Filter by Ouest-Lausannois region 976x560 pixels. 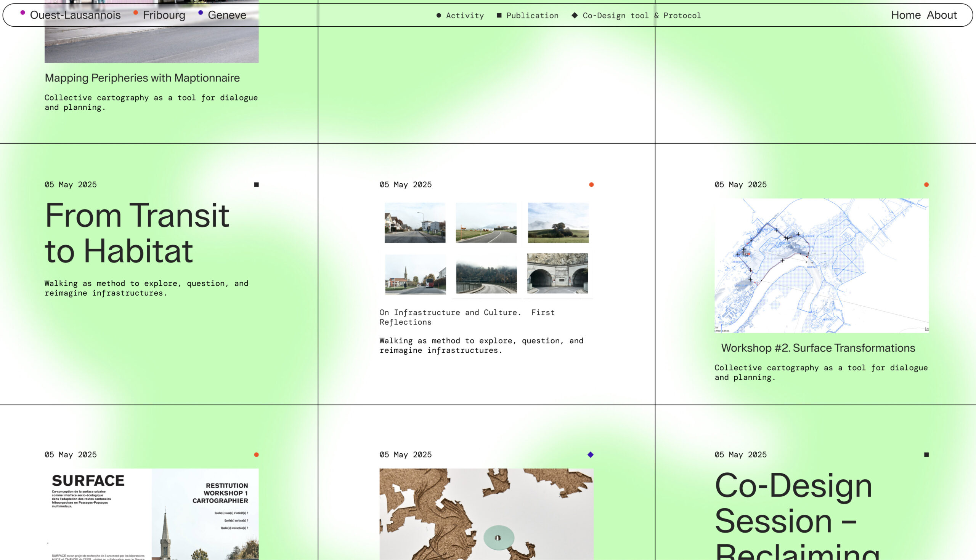tap(75, 15)
